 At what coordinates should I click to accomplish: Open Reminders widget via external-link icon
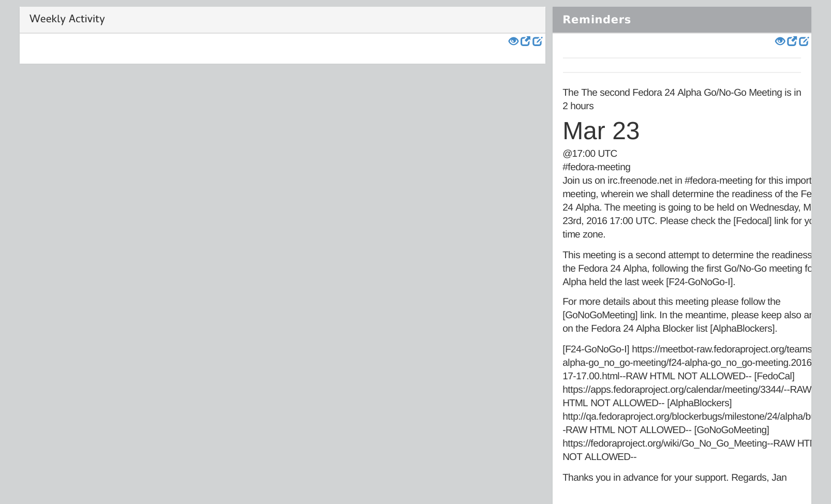[x=792, y=41]
